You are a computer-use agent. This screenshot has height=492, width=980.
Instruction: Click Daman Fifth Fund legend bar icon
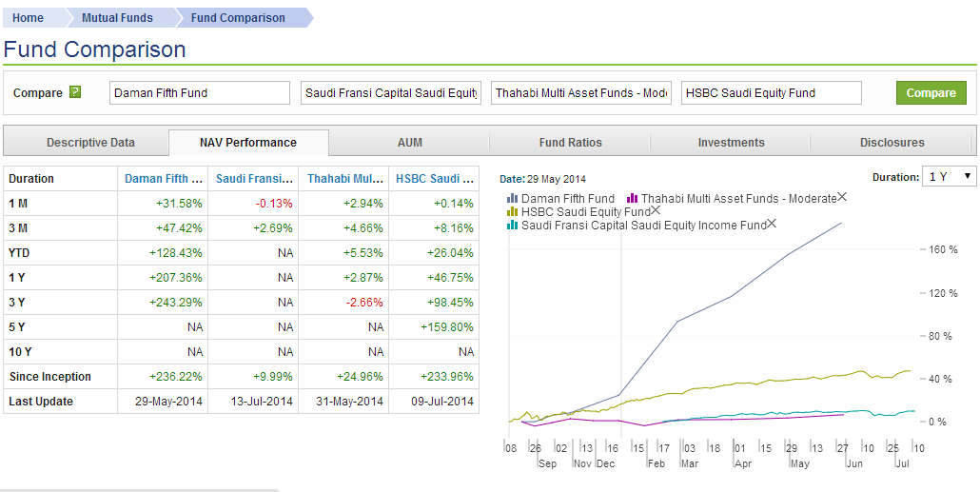tap(513, 199)
